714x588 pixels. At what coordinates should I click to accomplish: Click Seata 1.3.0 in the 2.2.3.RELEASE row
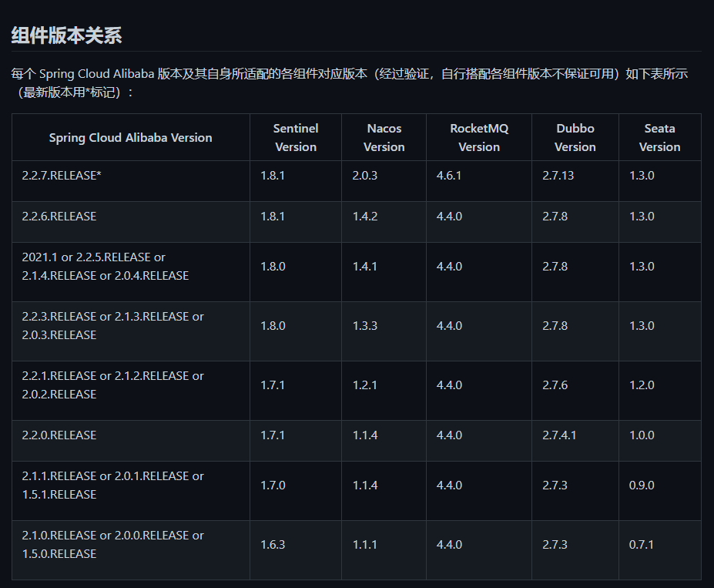coord(642,326)
